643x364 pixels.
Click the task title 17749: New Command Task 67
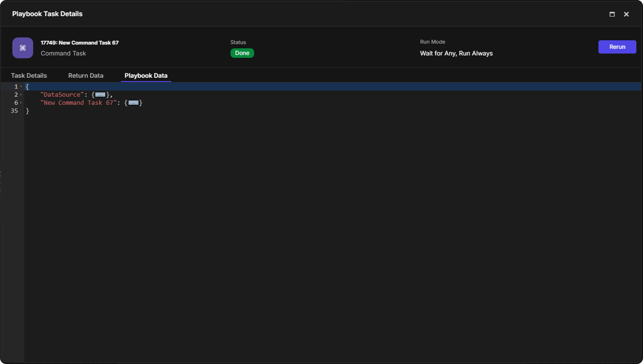click(x=80, y=43)
